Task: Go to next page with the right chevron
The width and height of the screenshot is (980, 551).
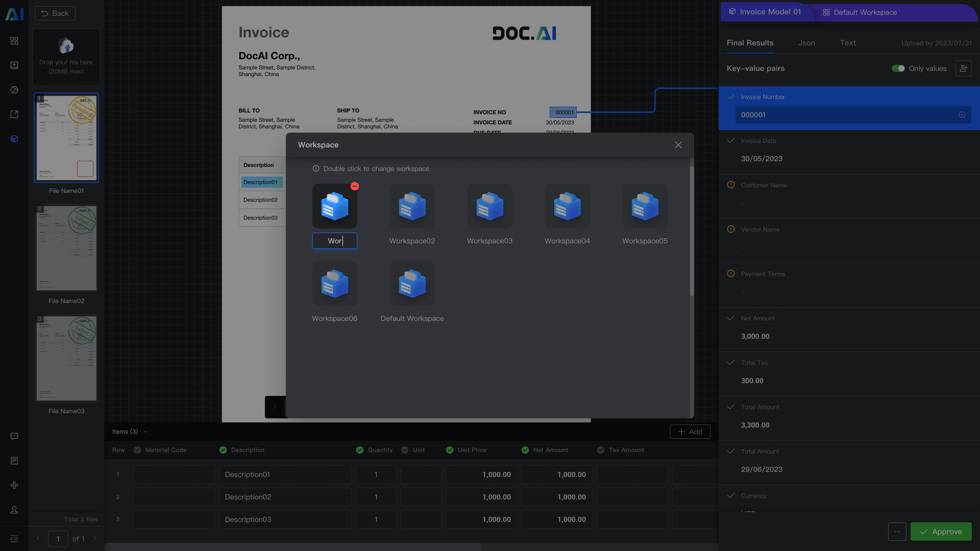Action: click(x=95, y=539)
